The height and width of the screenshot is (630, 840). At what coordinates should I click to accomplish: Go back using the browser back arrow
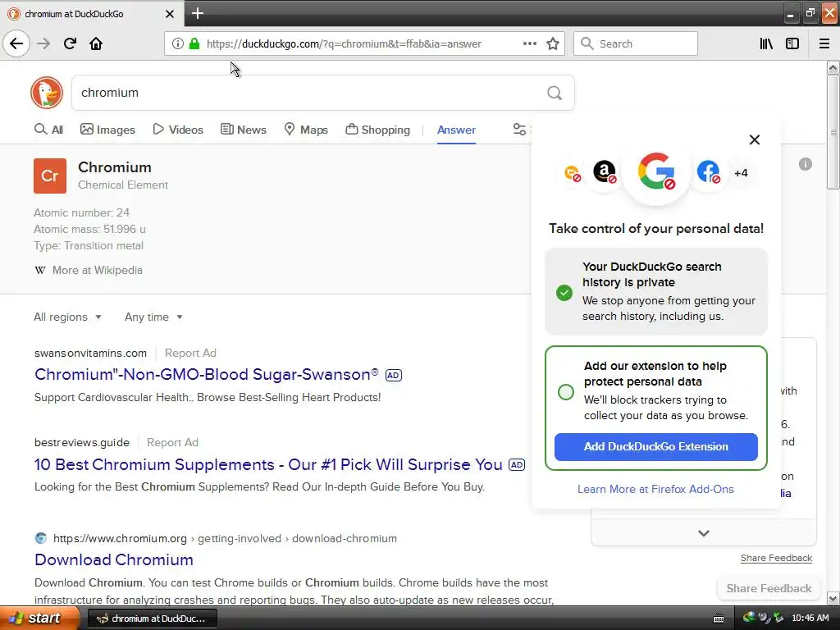pyautogui.click(x=16, y=43)
